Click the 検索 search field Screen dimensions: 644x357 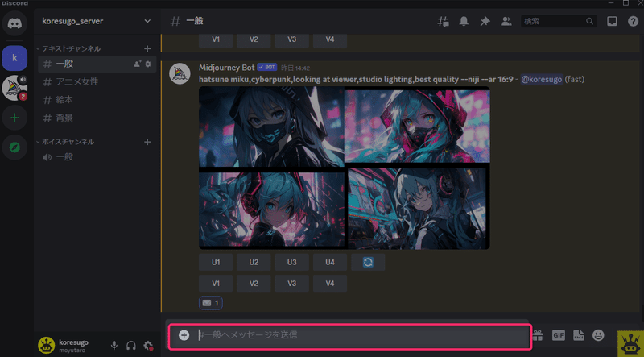pyautogui.click(x=559, y=22)
